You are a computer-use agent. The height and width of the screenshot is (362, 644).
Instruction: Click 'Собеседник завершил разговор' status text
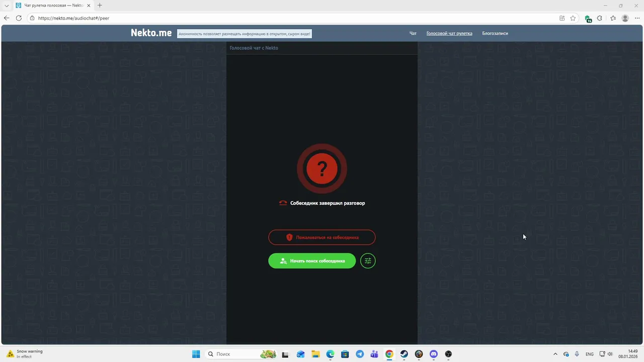click(328, 203)
